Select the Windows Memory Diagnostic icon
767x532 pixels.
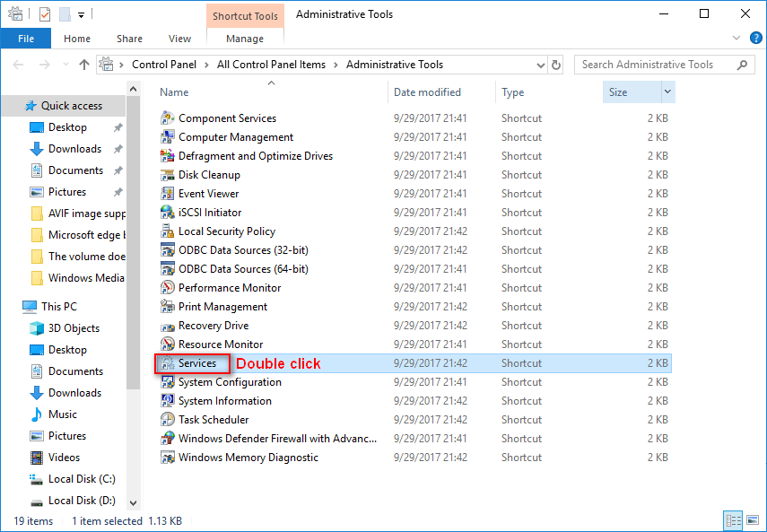167,458
